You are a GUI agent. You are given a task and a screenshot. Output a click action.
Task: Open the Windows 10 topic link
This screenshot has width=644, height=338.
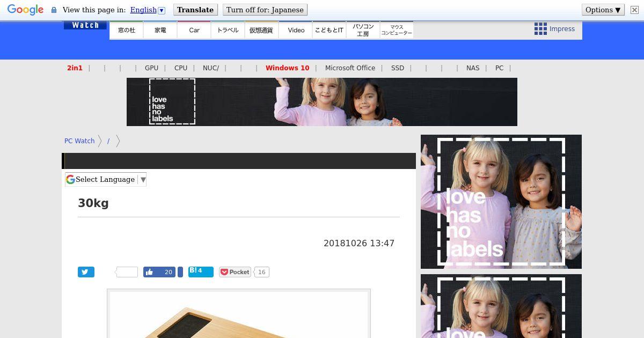287,68
